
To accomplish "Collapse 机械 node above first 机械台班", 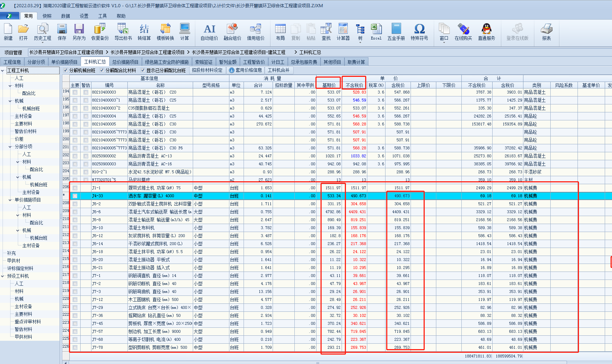I will [x=10, y=101].
